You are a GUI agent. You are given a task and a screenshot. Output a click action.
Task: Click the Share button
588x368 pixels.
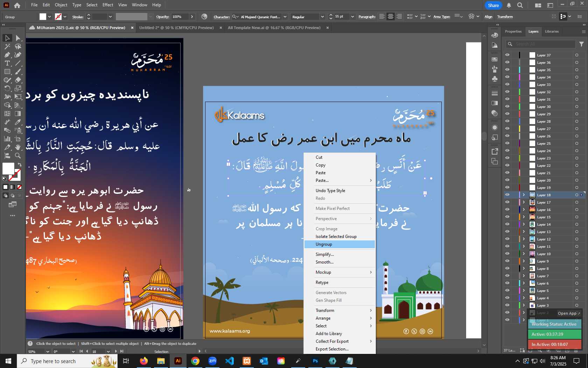click(x=493, y=5)
